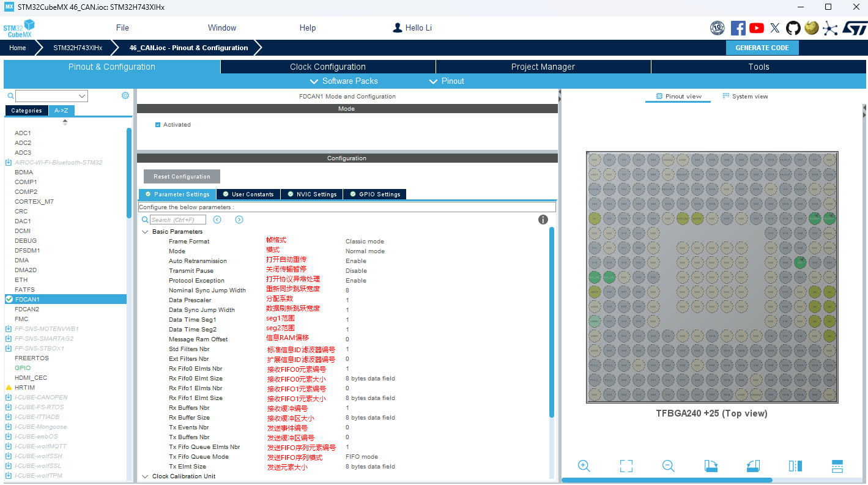Open the Help menu
This screenshot has width=868, height=485.
click(308, 28)
